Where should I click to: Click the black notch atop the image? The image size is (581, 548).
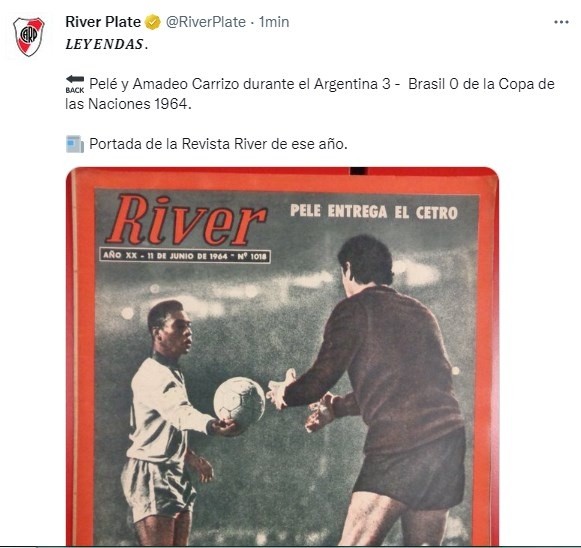359,171
